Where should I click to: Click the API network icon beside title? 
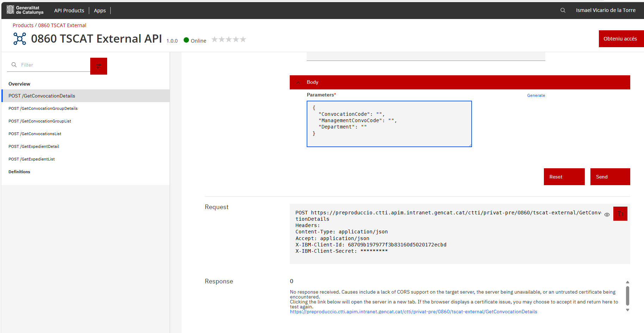(20, 39)
